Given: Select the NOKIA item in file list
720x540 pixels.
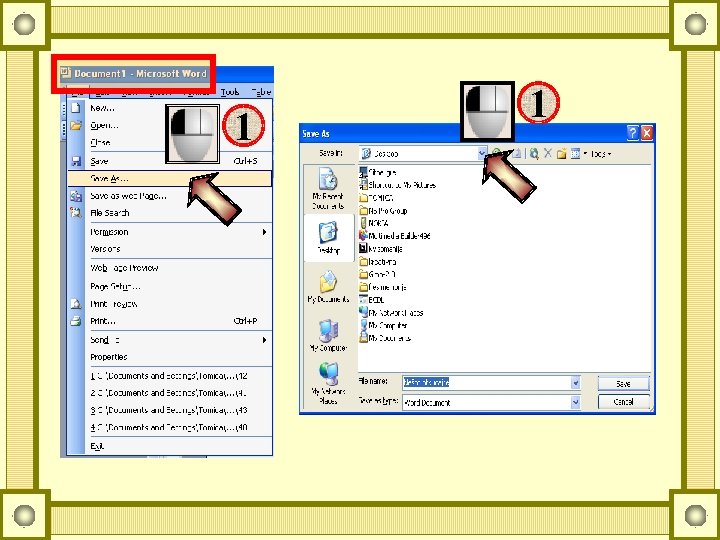Looking at the screenshot, I should coord(374,223).
